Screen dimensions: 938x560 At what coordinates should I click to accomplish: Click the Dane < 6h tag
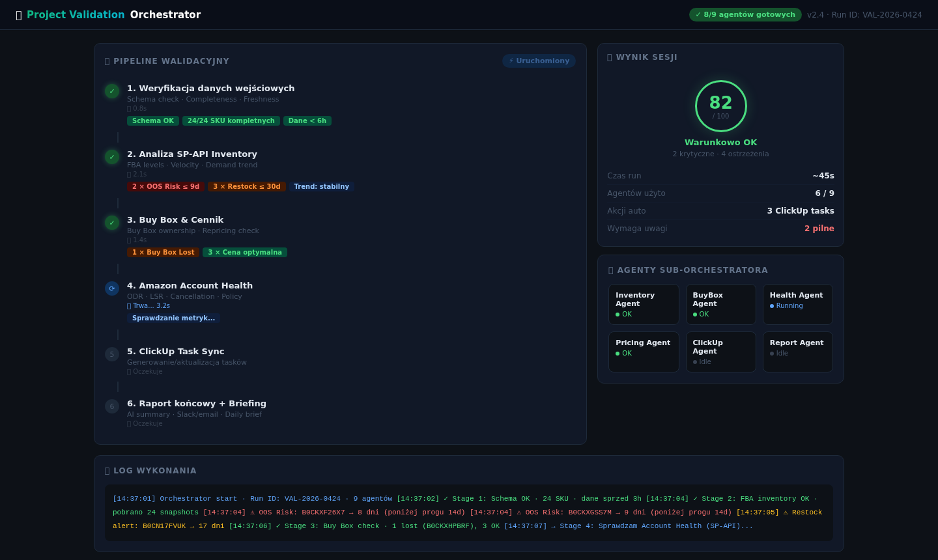coord(307,120)
